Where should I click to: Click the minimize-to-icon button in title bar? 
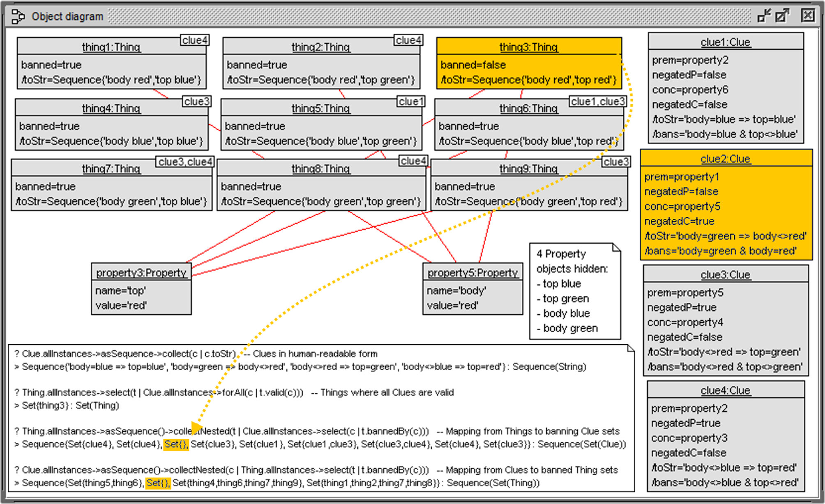tap(764, 16)
